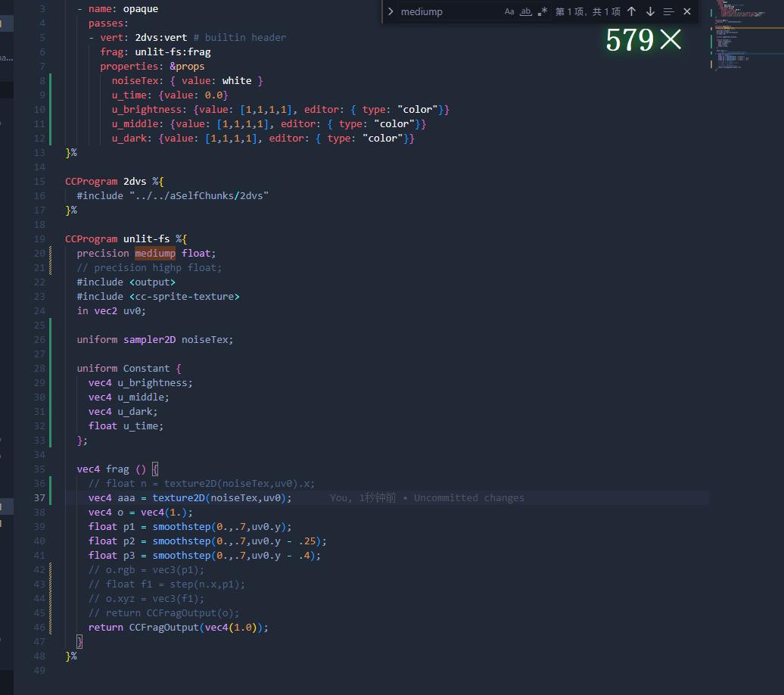The image size is (784, 695).
Task: Click the u_dark color property line
Action: 263,138
